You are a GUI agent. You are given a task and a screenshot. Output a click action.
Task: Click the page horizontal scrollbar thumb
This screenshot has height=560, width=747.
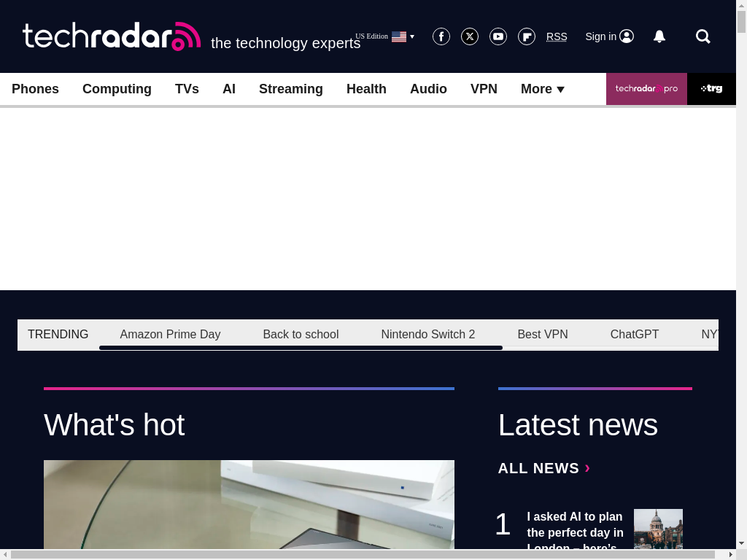coord(363,555)
